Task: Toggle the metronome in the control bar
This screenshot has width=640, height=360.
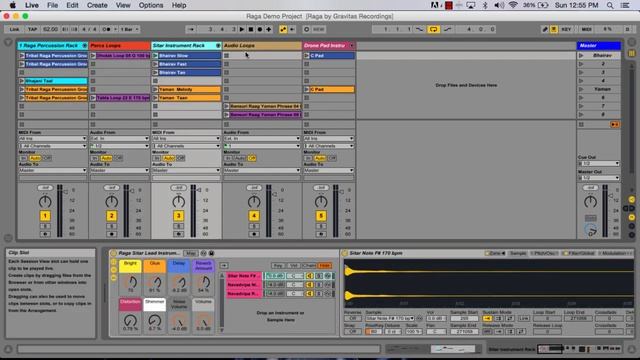Action: (107, 29)
